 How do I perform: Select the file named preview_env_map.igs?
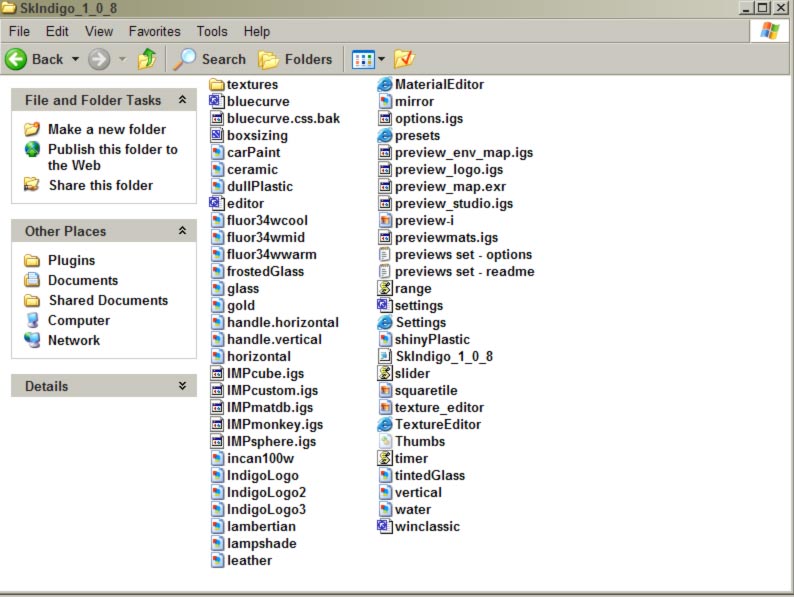pos(464,152)
